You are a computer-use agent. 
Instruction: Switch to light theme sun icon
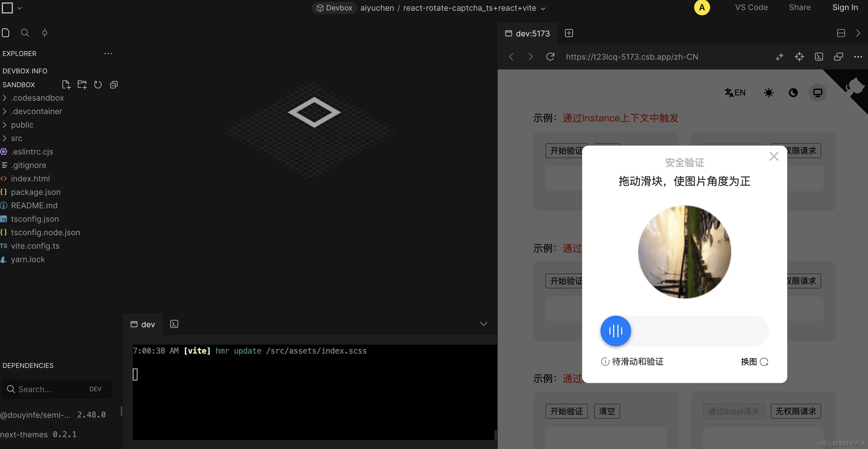(x=769, y=93)
